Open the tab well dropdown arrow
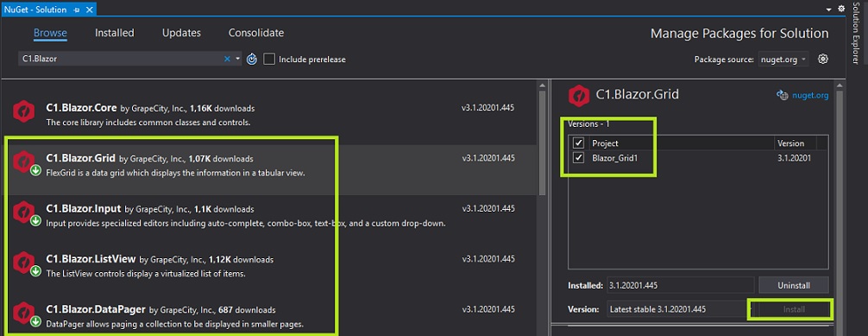868x336 pixels. 829,10
